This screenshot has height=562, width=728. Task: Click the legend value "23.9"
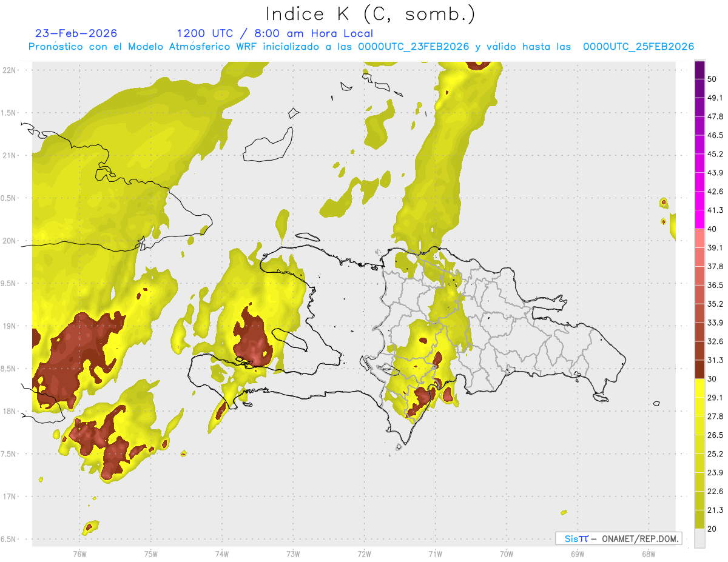click(715, 473)
